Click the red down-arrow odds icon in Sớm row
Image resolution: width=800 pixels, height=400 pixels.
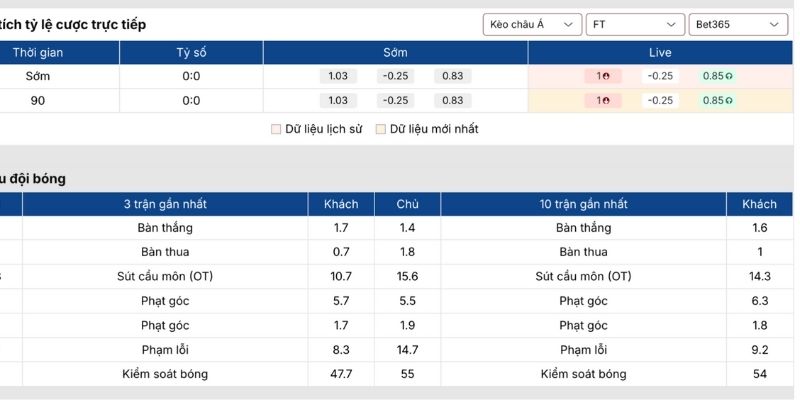tap(607, 76)
